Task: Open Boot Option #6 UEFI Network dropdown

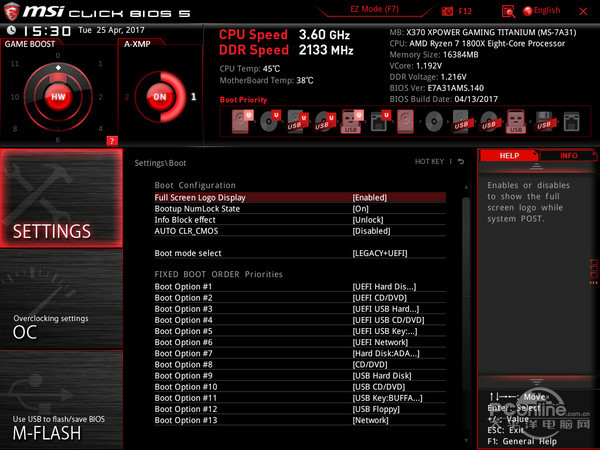Action: [x=380, y=342]
